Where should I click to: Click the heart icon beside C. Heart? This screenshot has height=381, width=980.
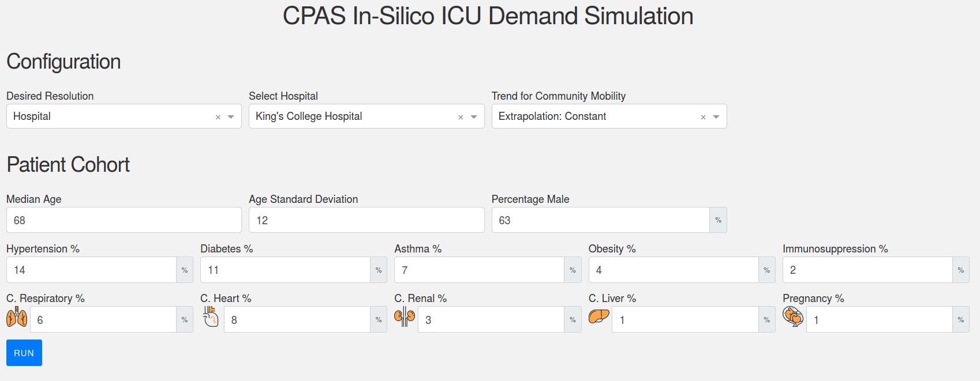[x=211, y=316]
